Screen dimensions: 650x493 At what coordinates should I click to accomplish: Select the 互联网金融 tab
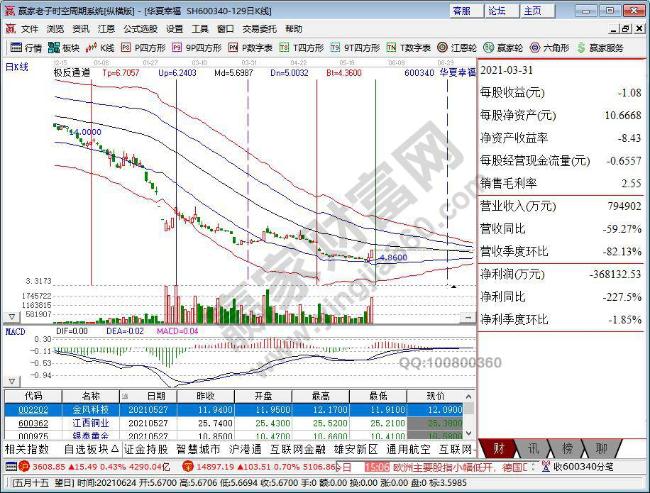click(298, 449)
